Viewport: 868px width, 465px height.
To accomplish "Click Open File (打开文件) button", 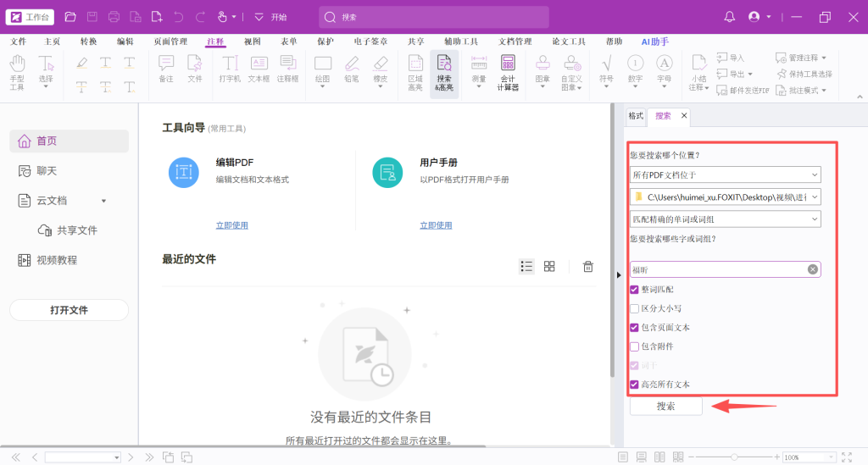I will [70, 310].
